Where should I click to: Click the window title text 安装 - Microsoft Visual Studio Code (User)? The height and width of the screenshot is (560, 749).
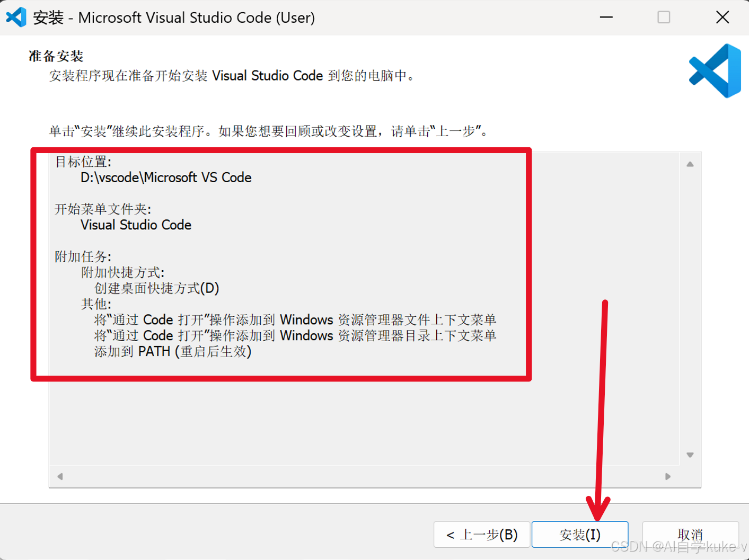point(174,17)
